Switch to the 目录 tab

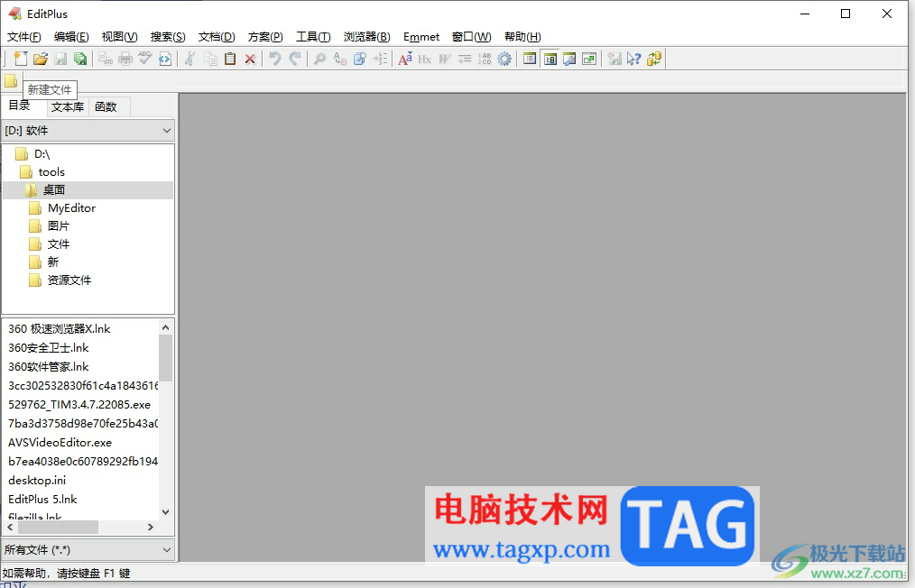point(19,105)
